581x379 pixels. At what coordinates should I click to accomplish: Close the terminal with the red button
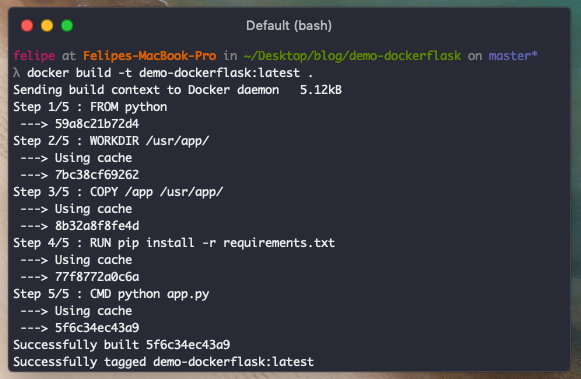pyautogui.click(x=27, y=26)
